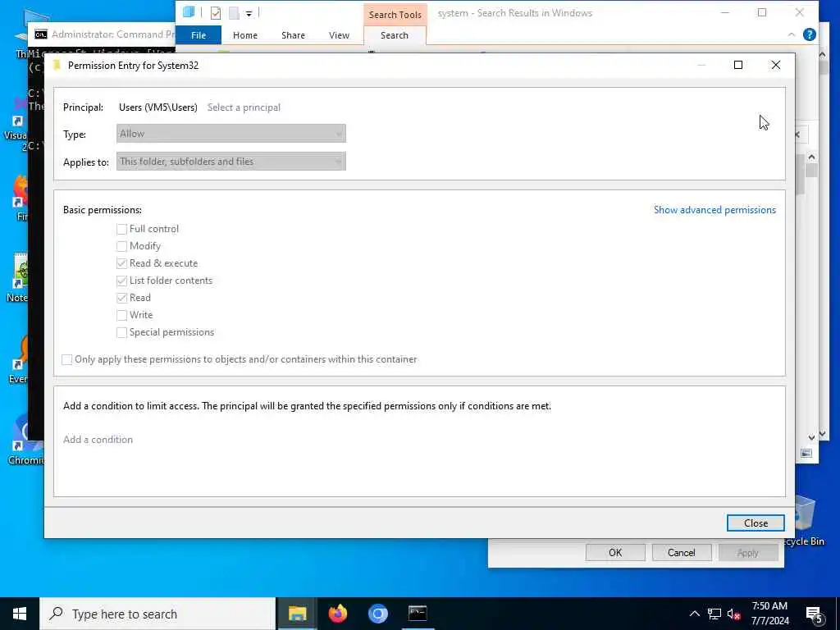
Task: Toggle the Read permission checkbox
Action: click(121, 298)
